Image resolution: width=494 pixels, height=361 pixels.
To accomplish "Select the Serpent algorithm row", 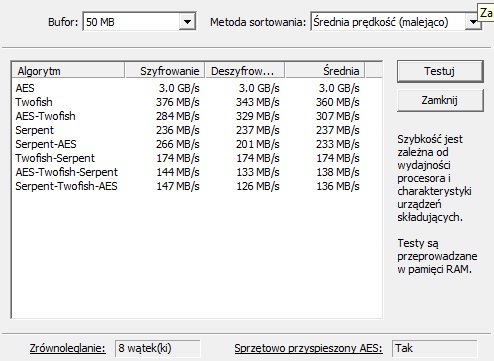I will coord(188,130).
